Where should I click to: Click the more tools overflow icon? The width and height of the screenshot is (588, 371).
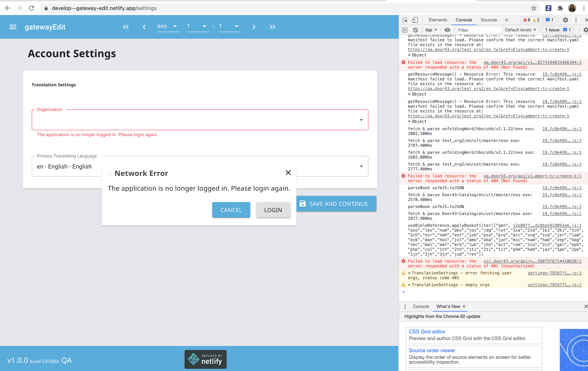point(506,20)
